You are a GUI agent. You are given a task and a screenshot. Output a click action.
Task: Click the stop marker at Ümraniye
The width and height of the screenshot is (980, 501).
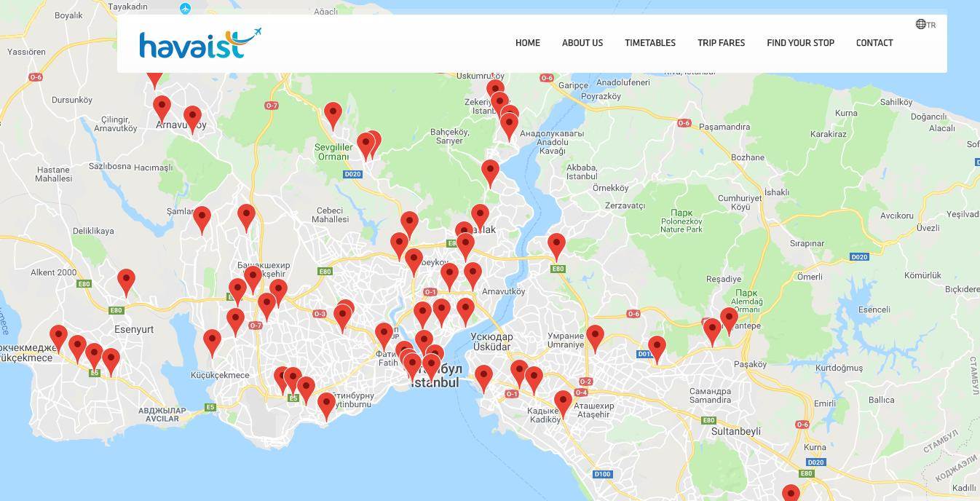[x=595, y=337]
